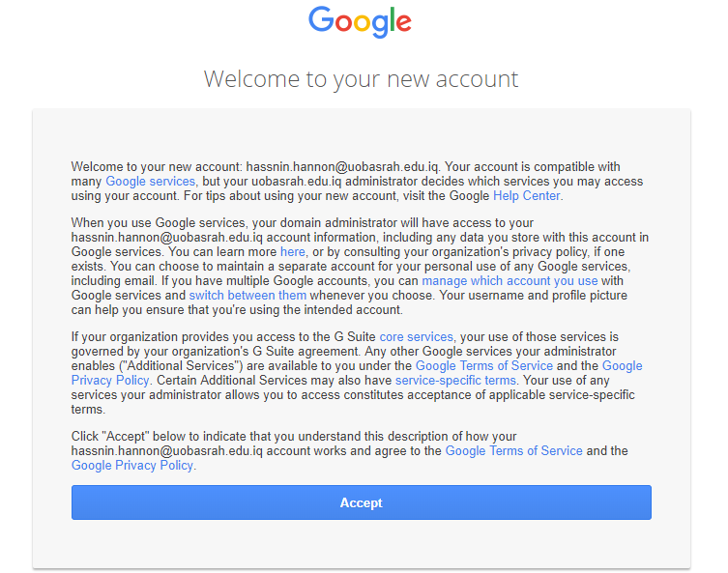Open Google Privacy Policy link in final paragraph

pos(132,466)
